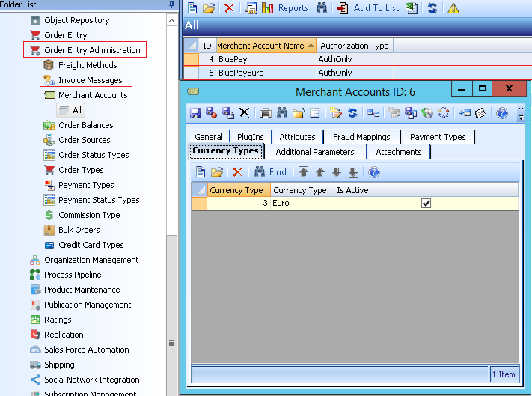This screenshot has height=396, width=532.
Task: Click binoculars icon in Merchant Accounts record toolbar
Action: (x=282, y=112)
